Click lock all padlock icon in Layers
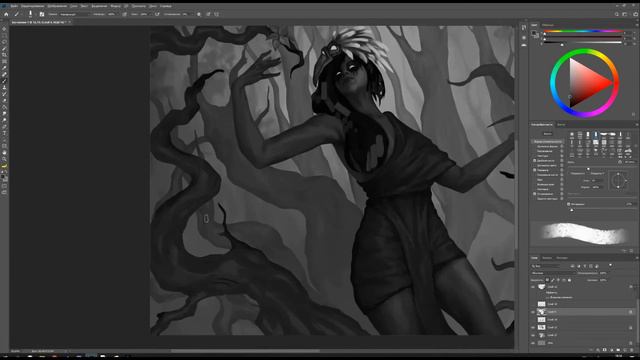This screenshot has height=360, width=640. pos(569,280)
